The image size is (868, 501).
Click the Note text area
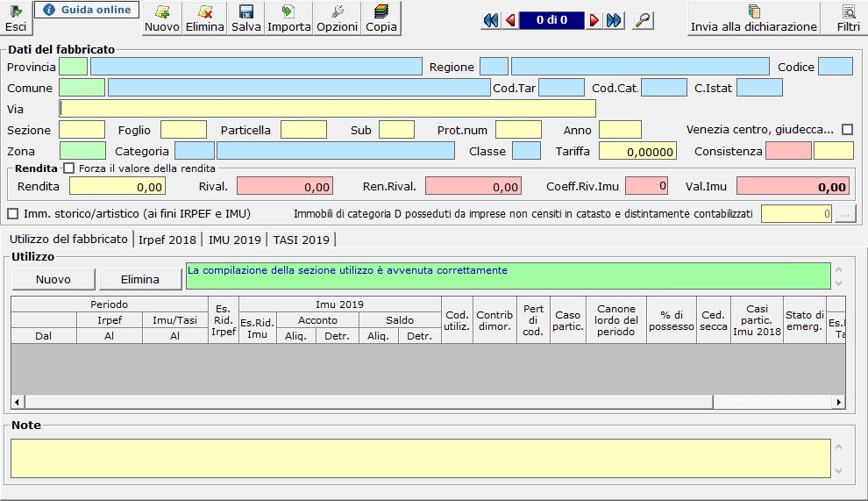point(421,458)
